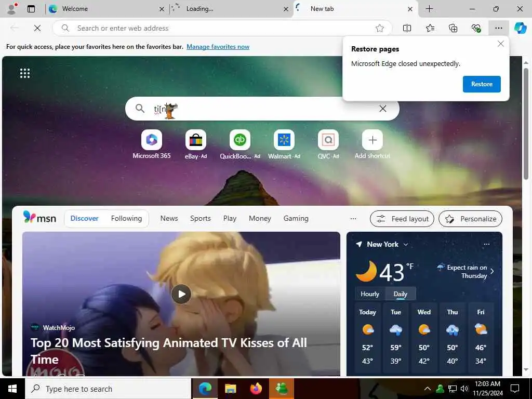Click the Personalize button

pyautogui.click(x=470, y=219)
